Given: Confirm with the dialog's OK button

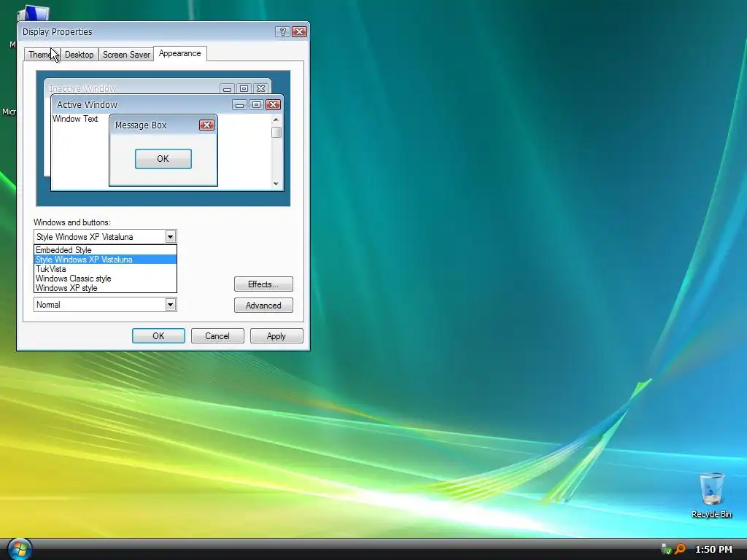Looking at the screenshot, I should pyautogui.click(x=158, y=335).
